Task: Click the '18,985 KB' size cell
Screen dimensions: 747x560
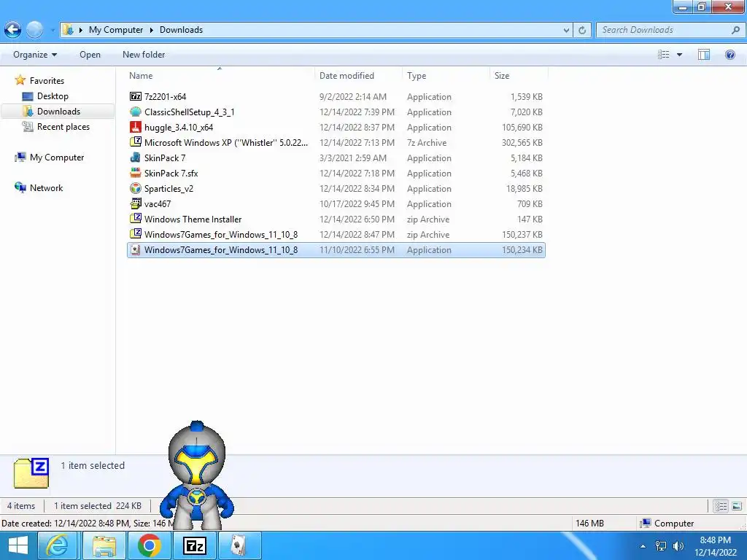Action: pyautogui.click(x=524, y=189)
